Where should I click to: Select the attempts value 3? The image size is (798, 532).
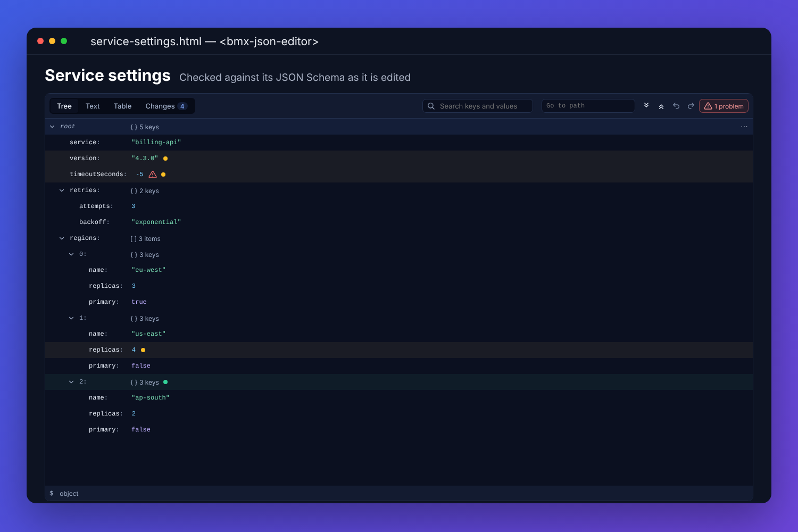point(134,206)
